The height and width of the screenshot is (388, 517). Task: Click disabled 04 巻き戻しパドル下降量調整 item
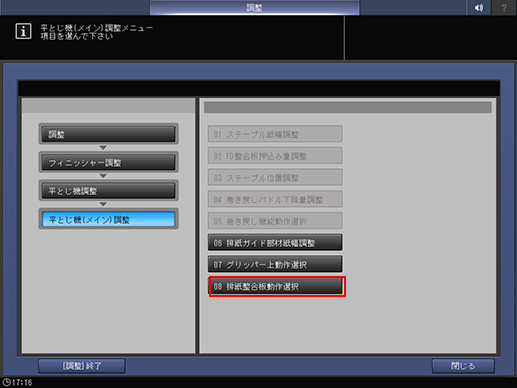pyautogui.click(x=275, y=199)
